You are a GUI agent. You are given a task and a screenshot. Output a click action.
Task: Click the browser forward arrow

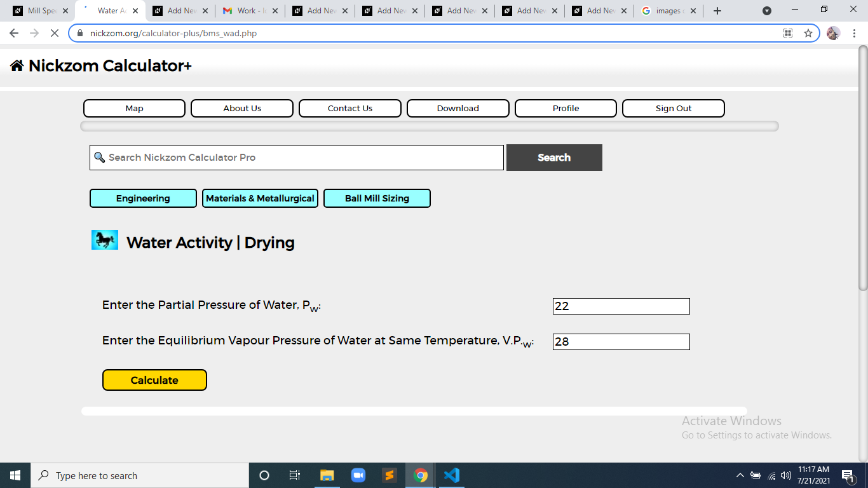[34, 33]
